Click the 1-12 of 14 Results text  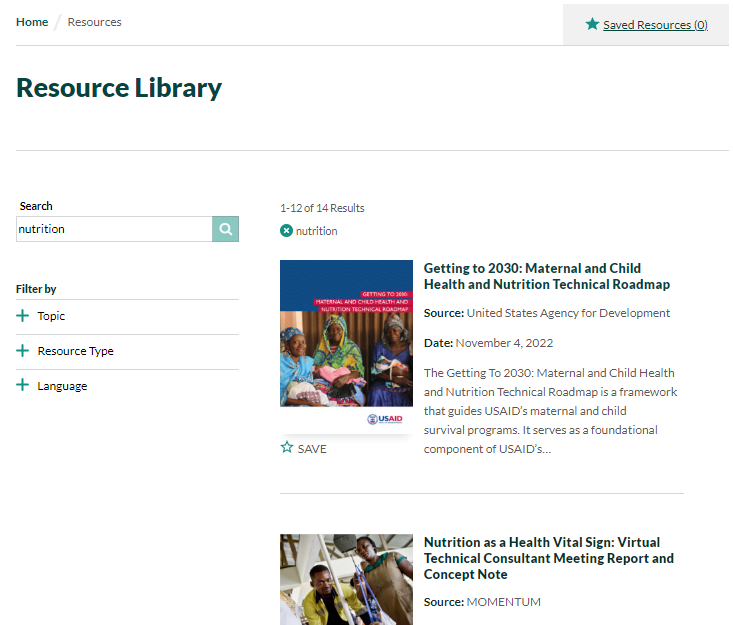[x=322, y=208]
